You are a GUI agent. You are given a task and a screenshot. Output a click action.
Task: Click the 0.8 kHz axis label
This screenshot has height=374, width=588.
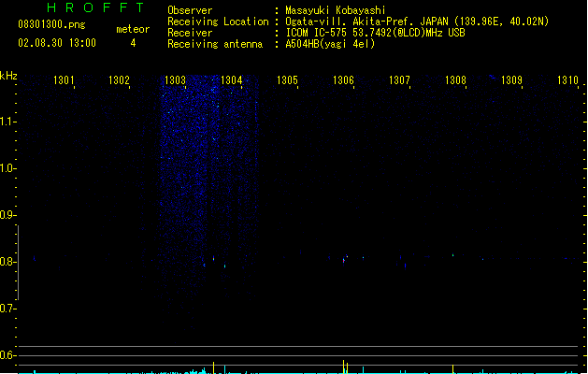7,262
